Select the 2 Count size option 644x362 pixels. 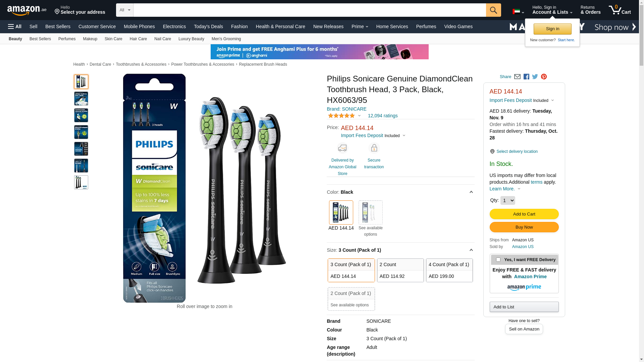coord(400,270)
